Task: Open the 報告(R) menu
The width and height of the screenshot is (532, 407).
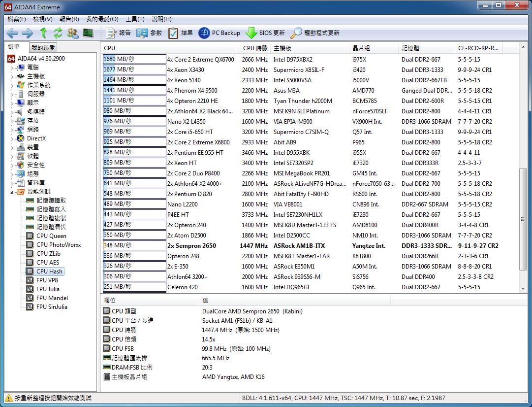Action: point(69,19)
